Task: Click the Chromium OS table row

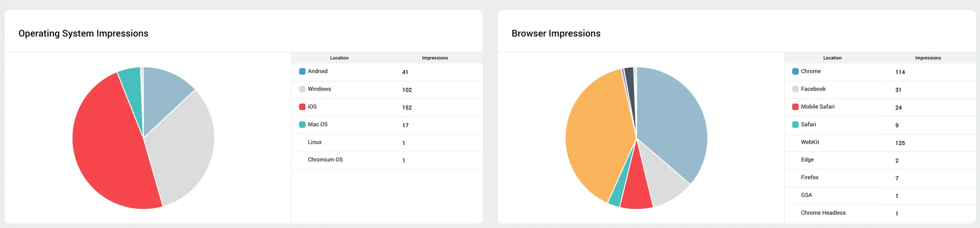Action: pos(387,160)
